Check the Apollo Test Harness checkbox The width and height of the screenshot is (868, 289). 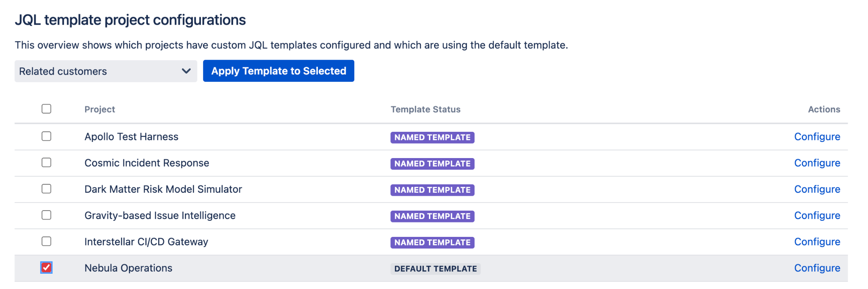point(47,136)
